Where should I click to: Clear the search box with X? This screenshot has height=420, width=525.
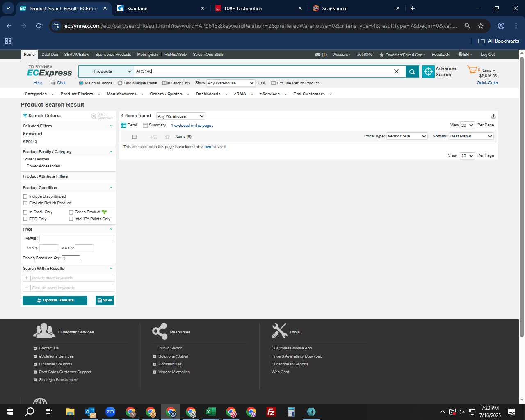396,71
